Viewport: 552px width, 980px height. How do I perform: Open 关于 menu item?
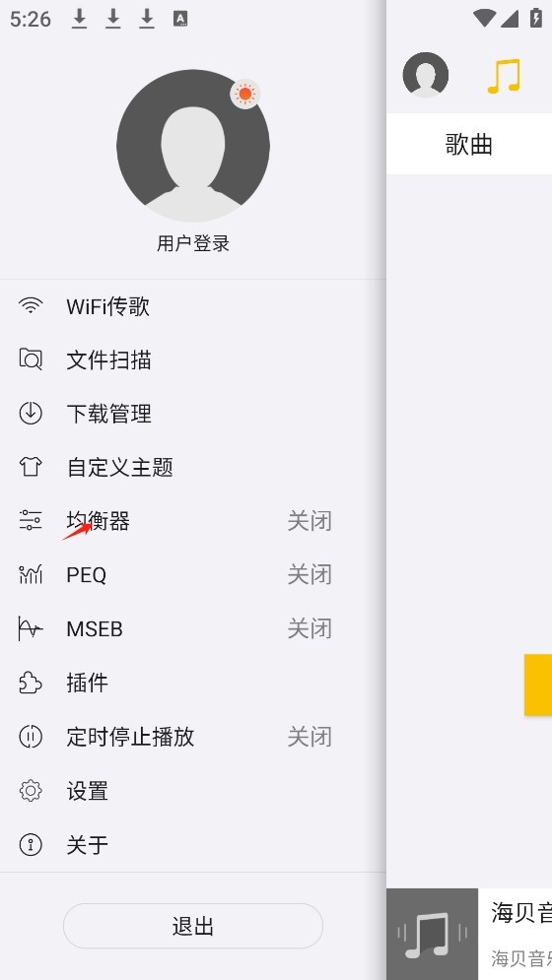(193, 844)
